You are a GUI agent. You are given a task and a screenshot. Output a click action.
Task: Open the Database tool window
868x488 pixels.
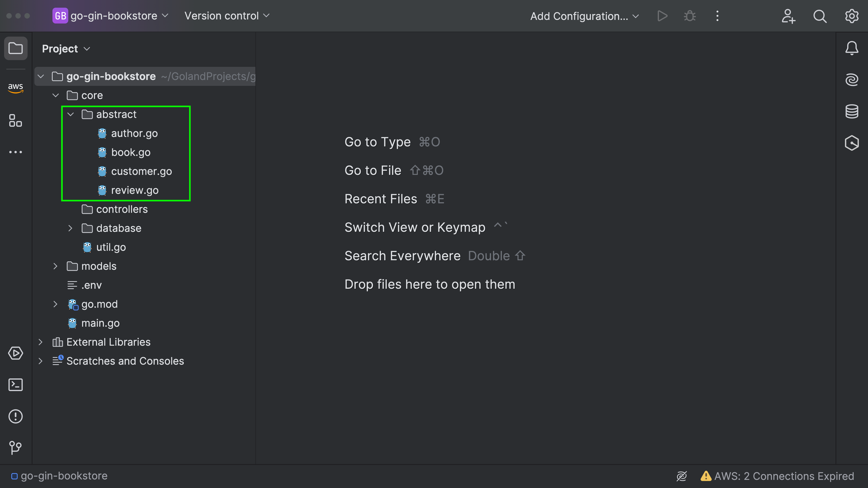(x=851, y=111)
